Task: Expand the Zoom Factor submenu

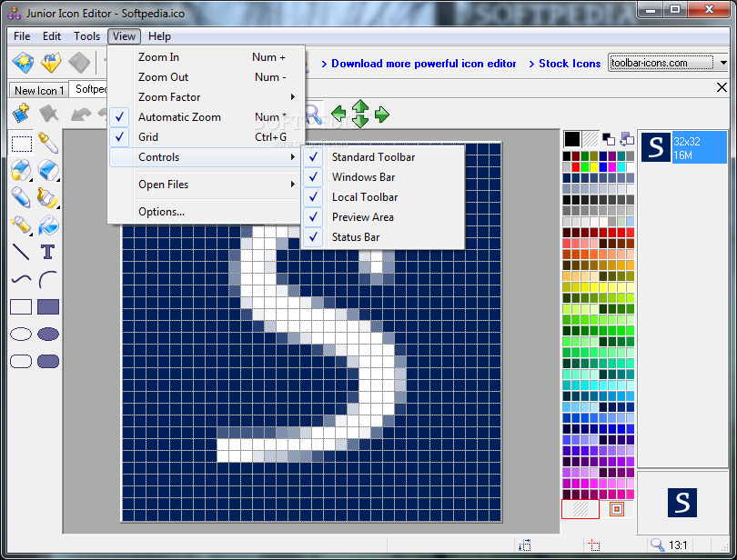Action: (x=203, y=97)
